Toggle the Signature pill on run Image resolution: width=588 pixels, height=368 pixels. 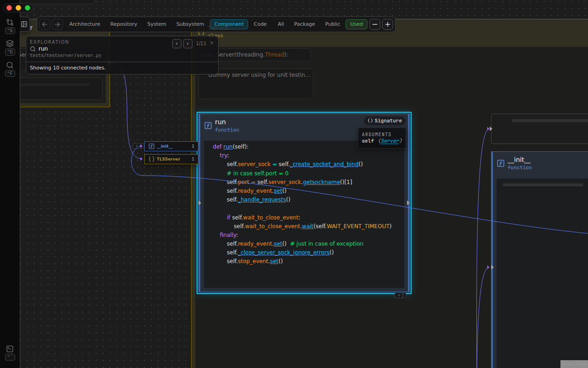(x=385, y=121)
